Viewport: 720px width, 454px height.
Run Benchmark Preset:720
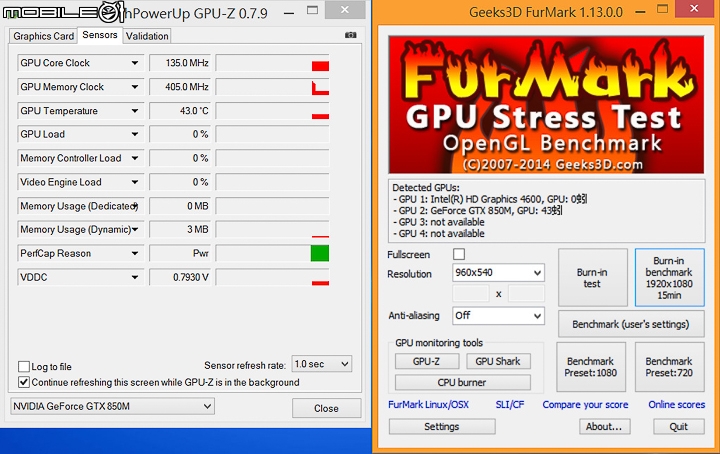coord(669,367)
